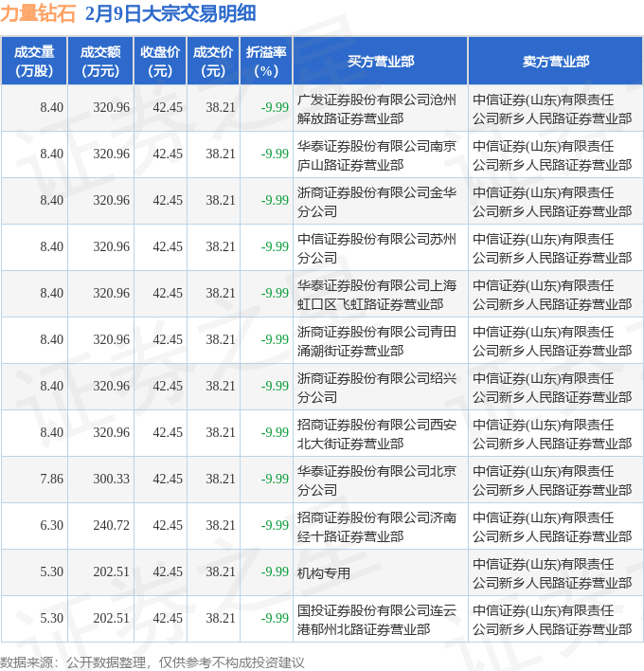Select buyer 华泰证券股份有限公司北京分公司
The image size is (644, 671).
pyautogui.click(x=377, y=481)
